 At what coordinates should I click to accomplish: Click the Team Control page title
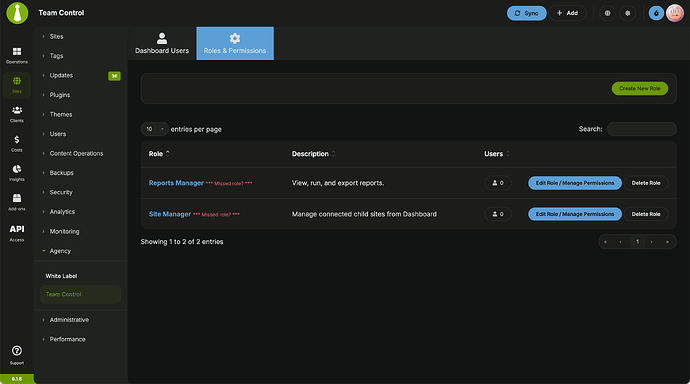point(61,13)
